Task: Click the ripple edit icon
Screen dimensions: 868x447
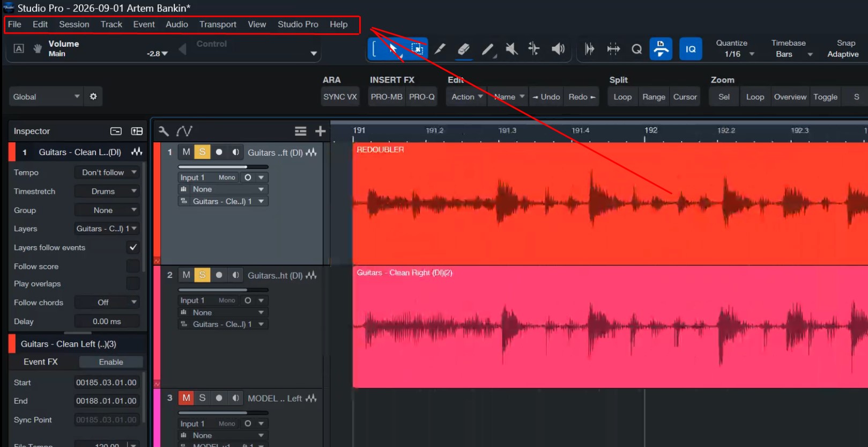Action: pos(613,49)
